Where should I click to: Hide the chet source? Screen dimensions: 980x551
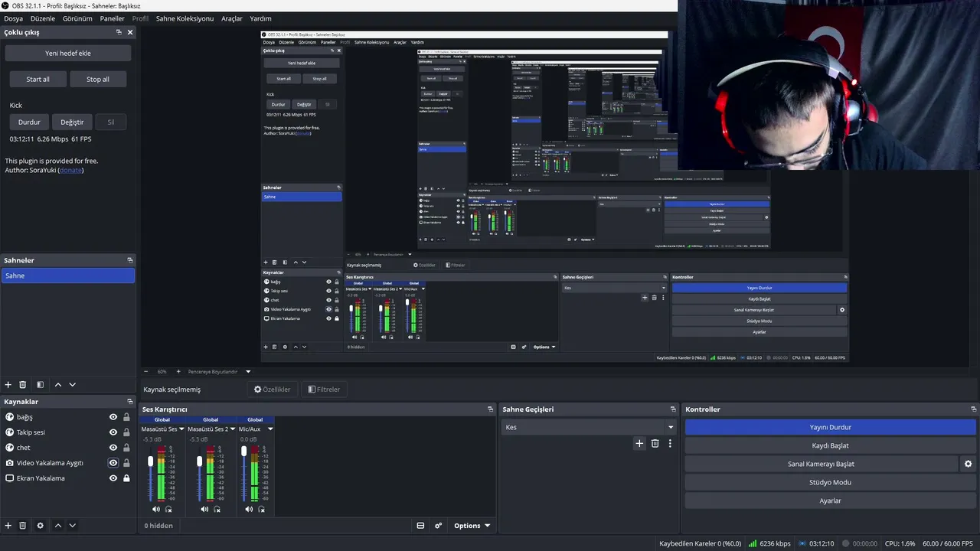pos(113,448)
